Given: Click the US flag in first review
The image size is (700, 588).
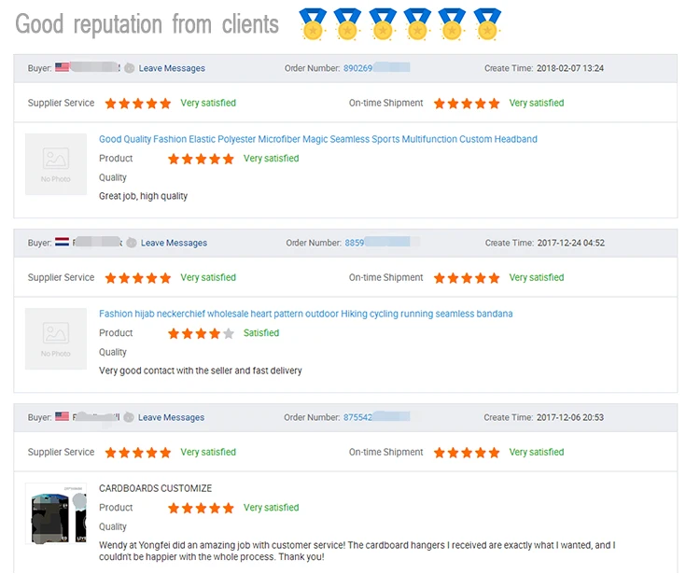Looking at the screenshot, I should [x=63, y=68].
